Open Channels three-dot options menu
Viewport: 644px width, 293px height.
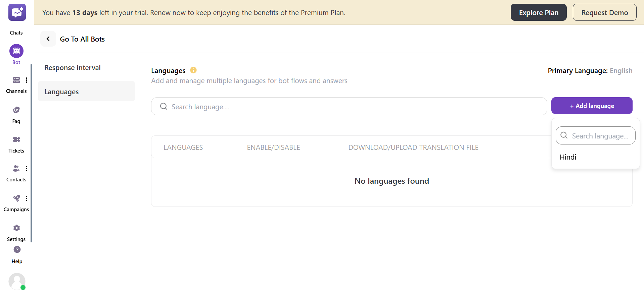(27, 80)
